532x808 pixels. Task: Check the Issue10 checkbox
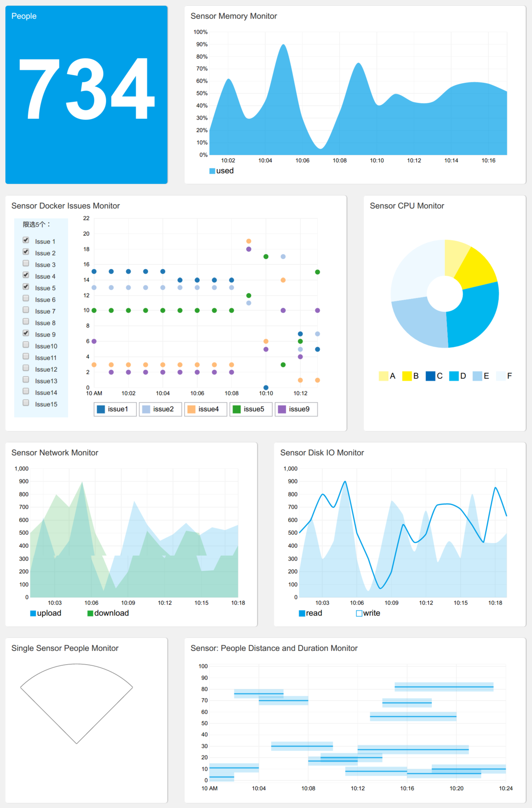[26, 345]
